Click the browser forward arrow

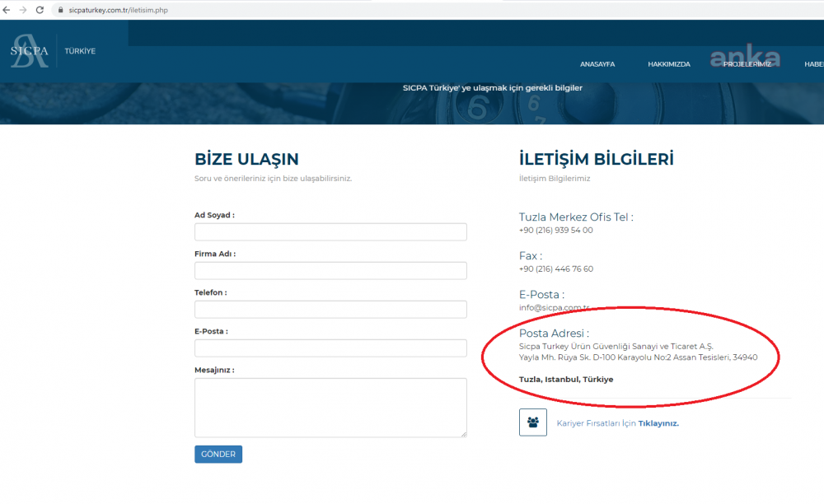click(22, 10)
